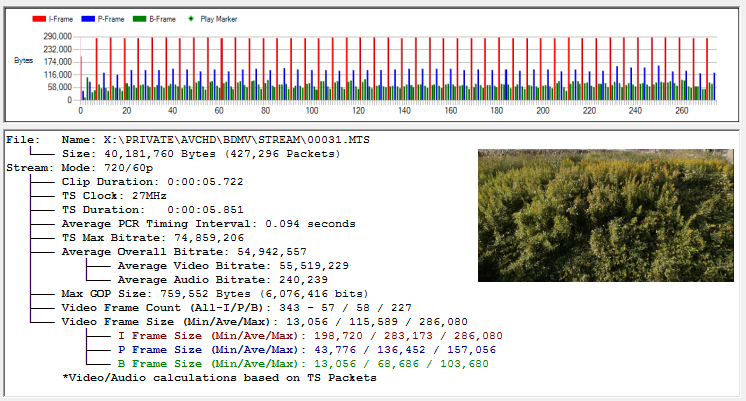Select the blue P Frame Size row
The width and height of the screenshot is (746, 401).
306,350
